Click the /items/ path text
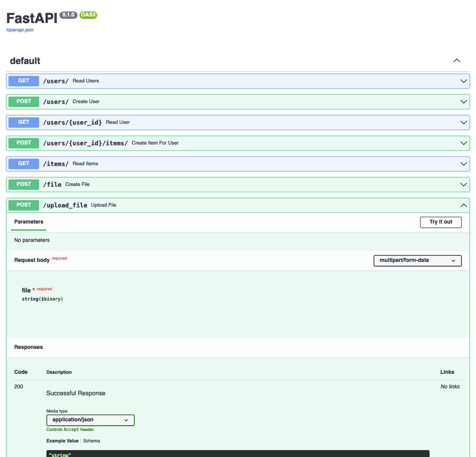The image size is (476, 457). [x=56, y=164]
